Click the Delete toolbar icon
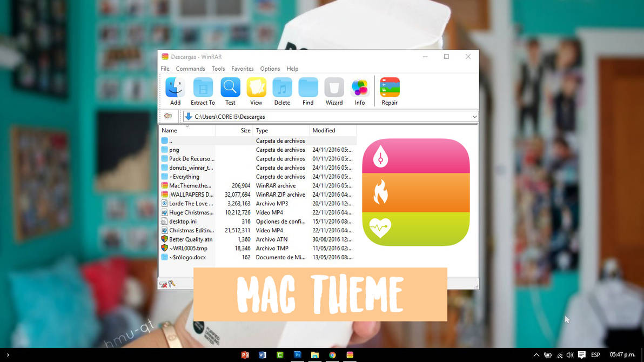The image size is (644, 362). pos(282,90)
